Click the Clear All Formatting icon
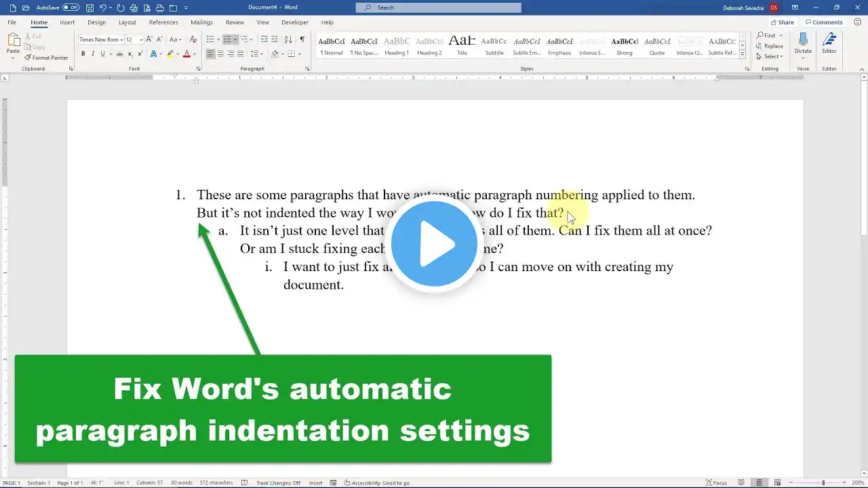The width and height of the screenshot is (868, 488). click(193, 40)
